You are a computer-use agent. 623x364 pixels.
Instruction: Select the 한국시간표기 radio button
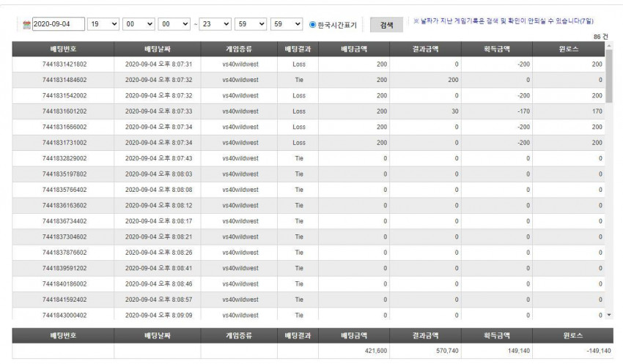(313, 25)
